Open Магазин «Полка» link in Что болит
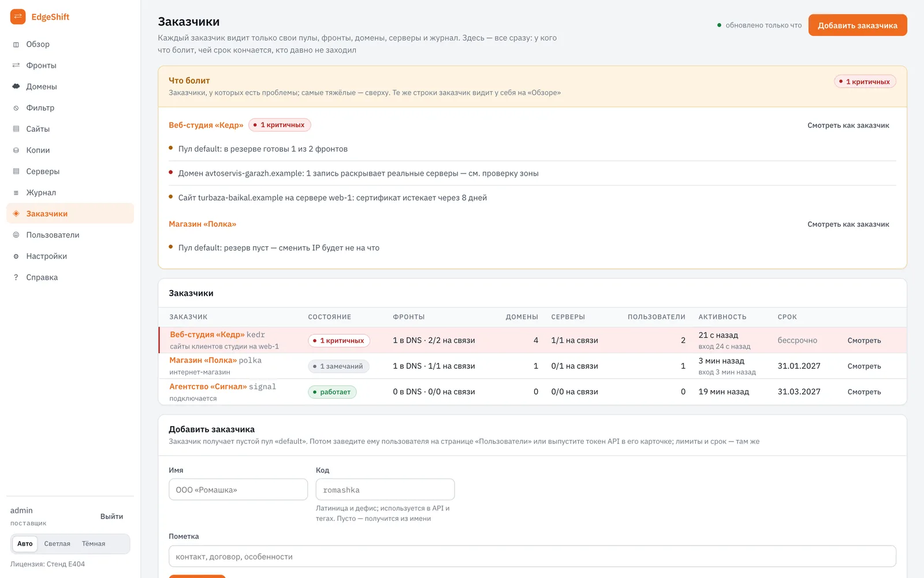This screenshot has width=924, height=578. tap(203, 224)
